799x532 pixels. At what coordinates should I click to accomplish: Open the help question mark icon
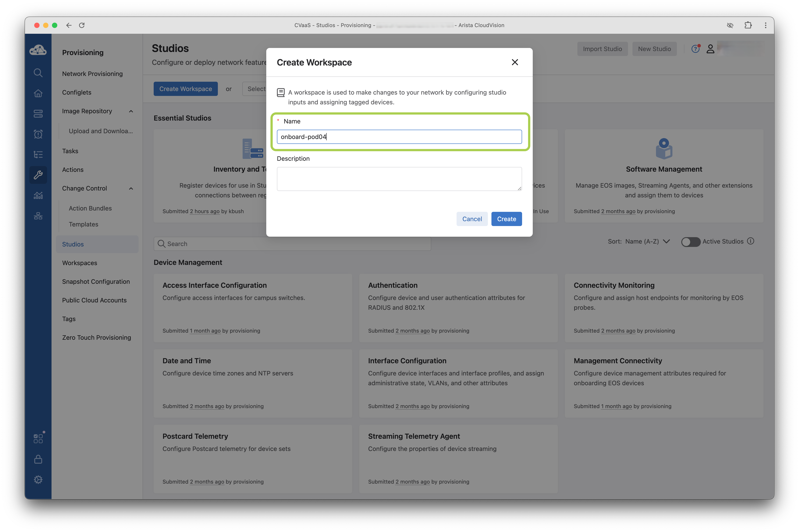pos(695,49)
